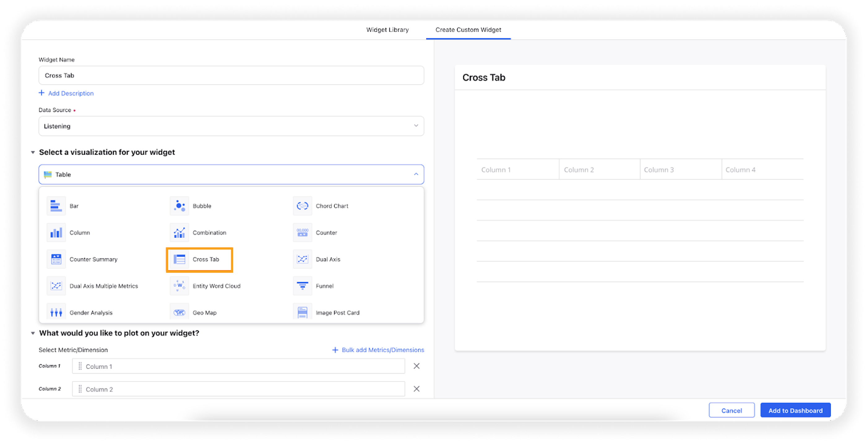Select the Entity Word Cloud label
The image size is (868, 445).
point(216,286)
